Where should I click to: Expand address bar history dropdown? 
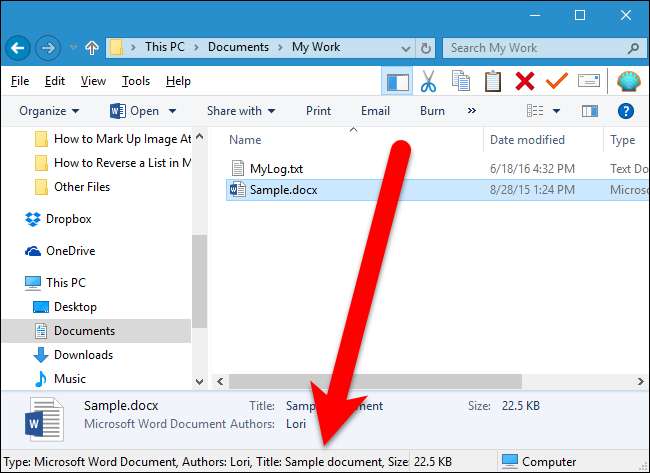406,49
